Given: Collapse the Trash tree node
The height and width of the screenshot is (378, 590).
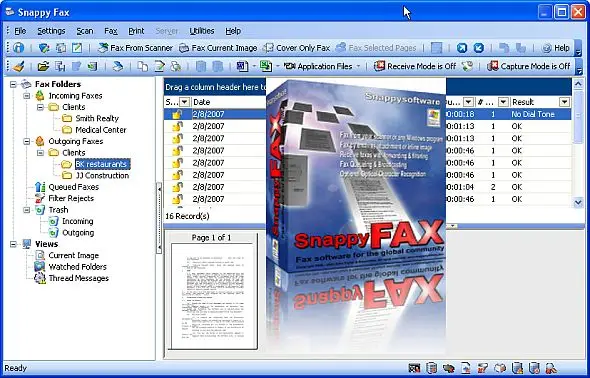Looking at the screenshot, I should (x=27, y=210).
